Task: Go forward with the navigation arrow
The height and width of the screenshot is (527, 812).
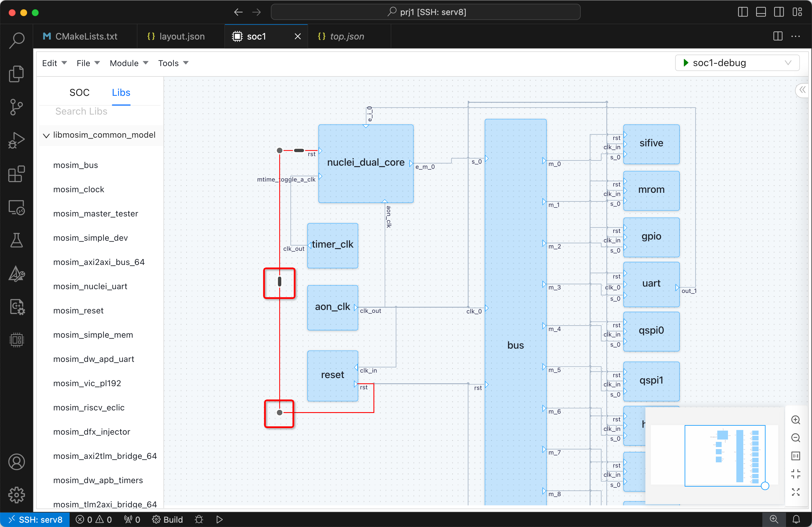Action: 256,12
